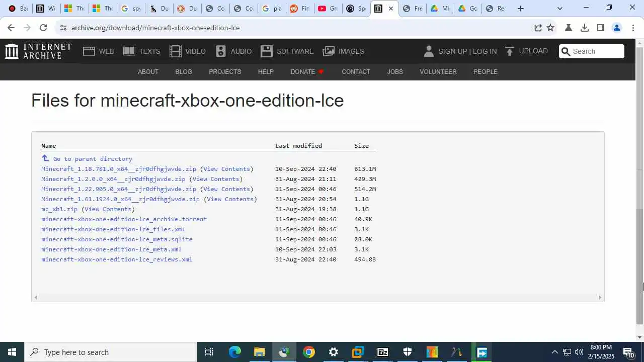Bookmark this page with star icon
Screen dimensions: 644x362
coord(550,28)
